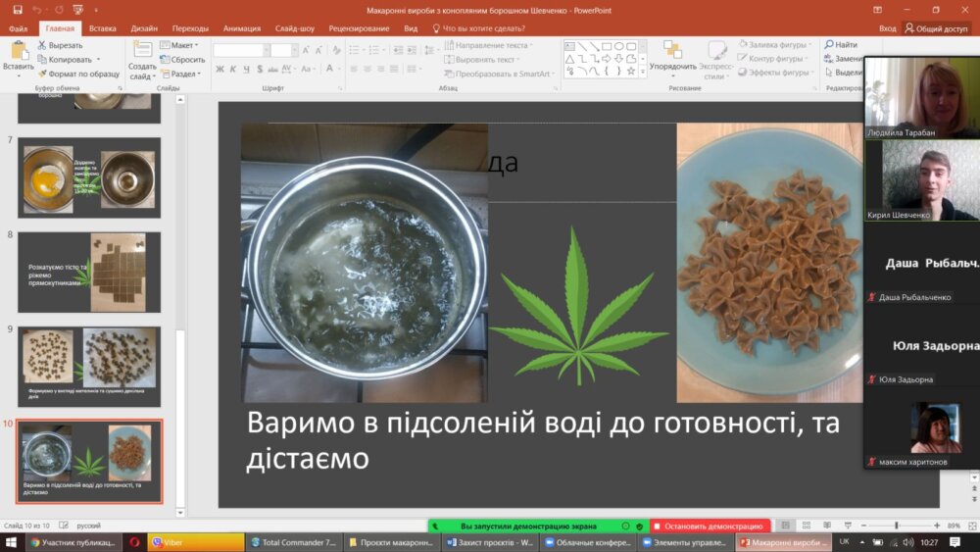Click Вырезать scissors icon
The image size is (980, 552).
42,45
